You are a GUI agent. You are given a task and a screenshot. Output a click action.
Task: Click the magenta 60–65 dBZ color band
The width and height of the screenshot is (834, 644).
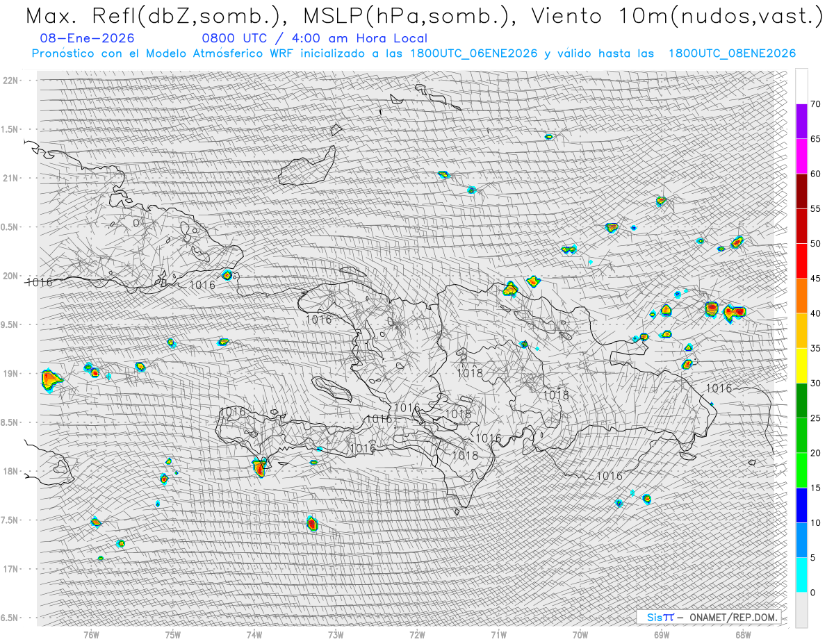801,156
